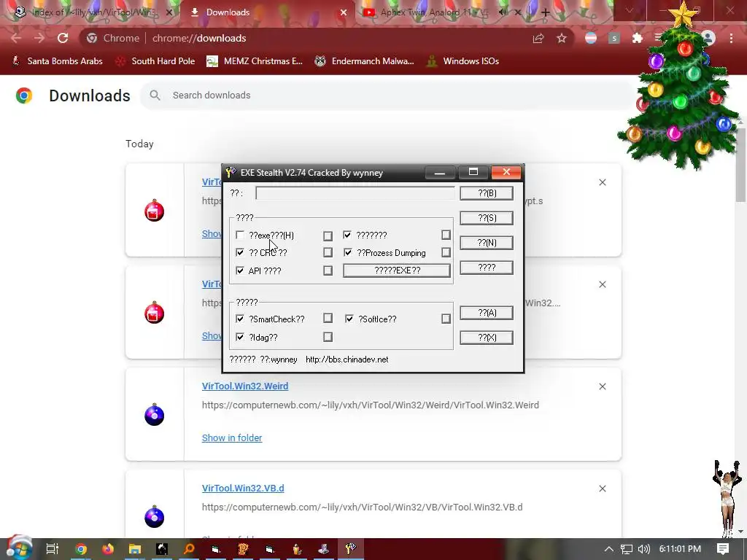Click the ornament file icon for VirTool.Win32.Weird
Image resolution: width=747 pixels, height=560 pixels.
[155, 414]
